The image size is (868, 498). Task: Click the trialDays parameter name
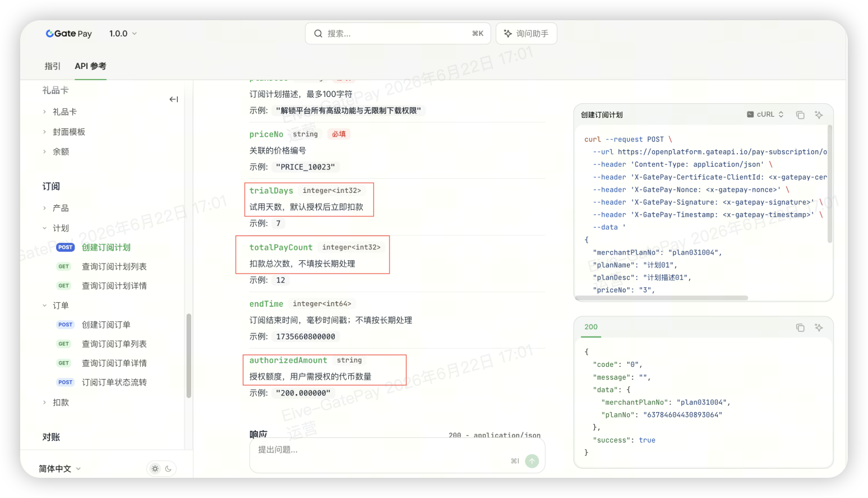click(x=271, y=191)
